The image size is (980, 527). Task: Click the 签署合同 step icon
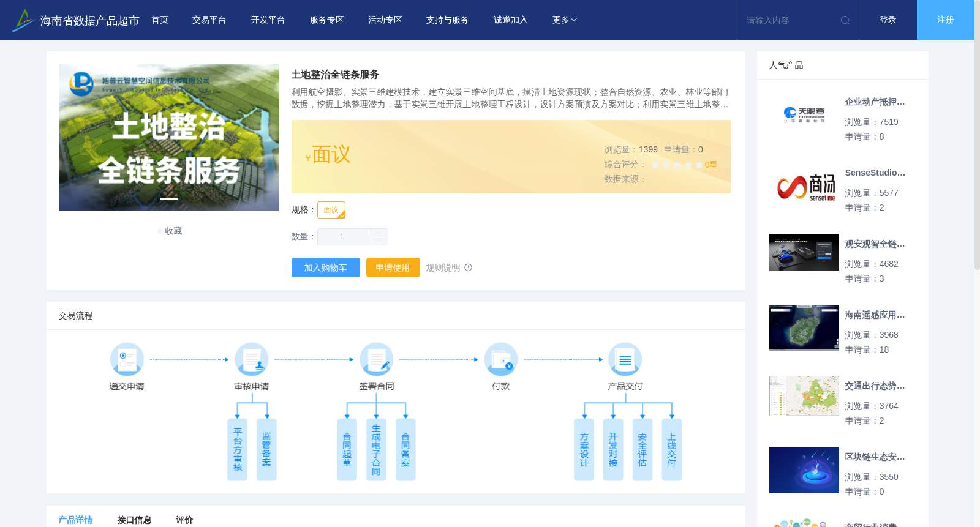pos(376,359)
